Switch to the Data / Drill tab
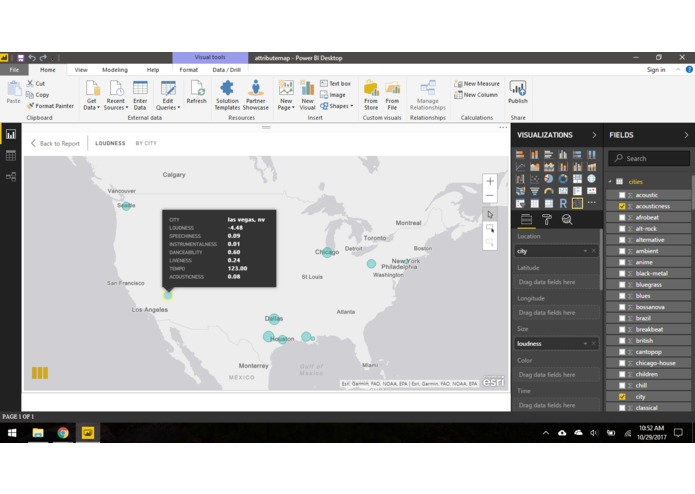 [x=226, y=70]
